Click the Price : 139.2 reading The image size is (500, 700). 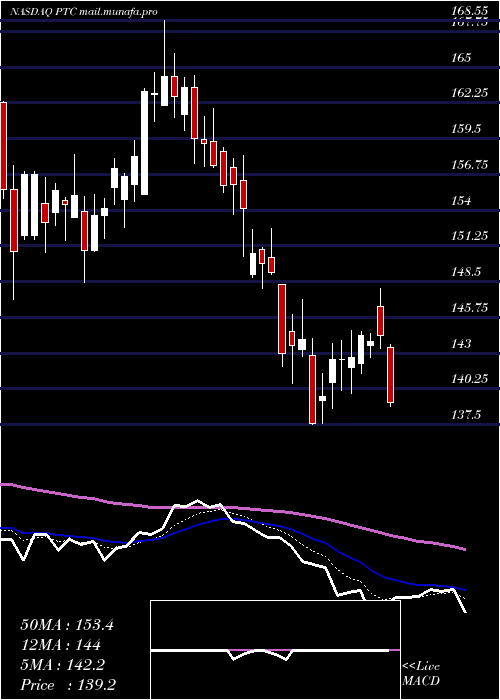(x=68, y=685)
